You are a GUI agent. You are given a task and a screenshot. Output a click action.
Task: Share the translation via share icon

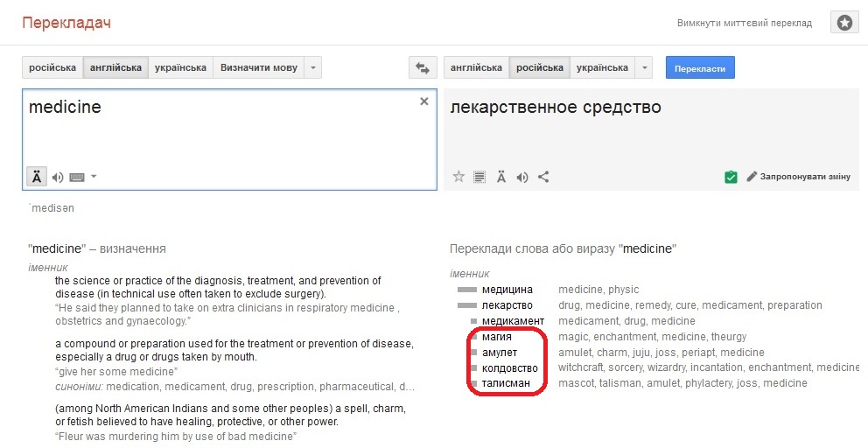pyautogui.click(x=543, y=177)
